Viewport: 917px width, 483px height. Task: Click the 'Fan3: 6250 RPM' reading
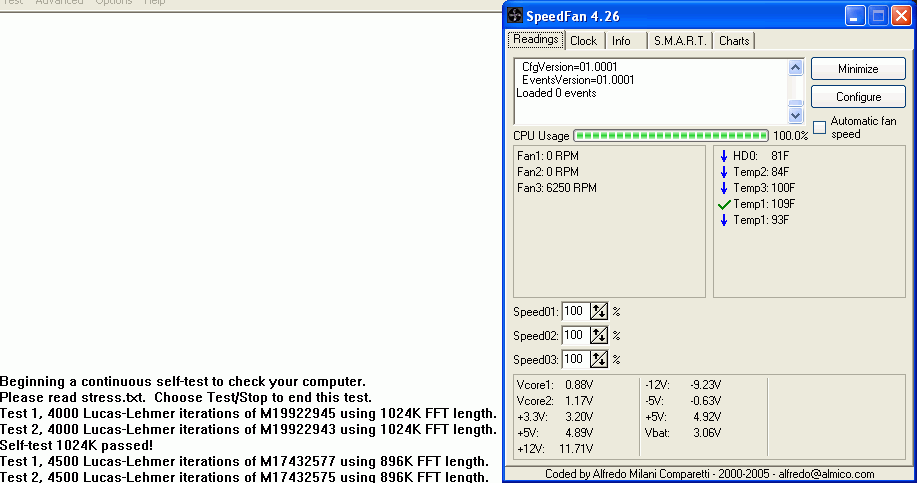[x=557, y=188]
